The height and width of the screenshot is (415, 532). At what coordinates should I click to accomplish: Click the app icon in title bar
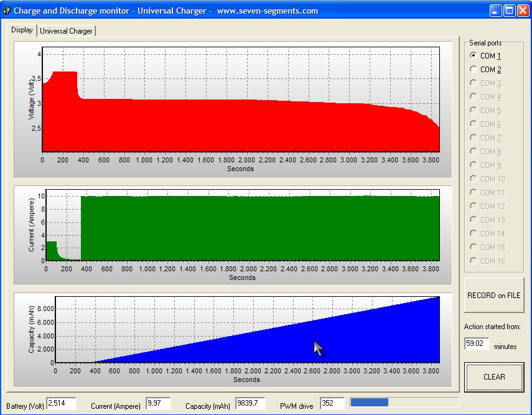pyautogui.click(x=7, y=11)
